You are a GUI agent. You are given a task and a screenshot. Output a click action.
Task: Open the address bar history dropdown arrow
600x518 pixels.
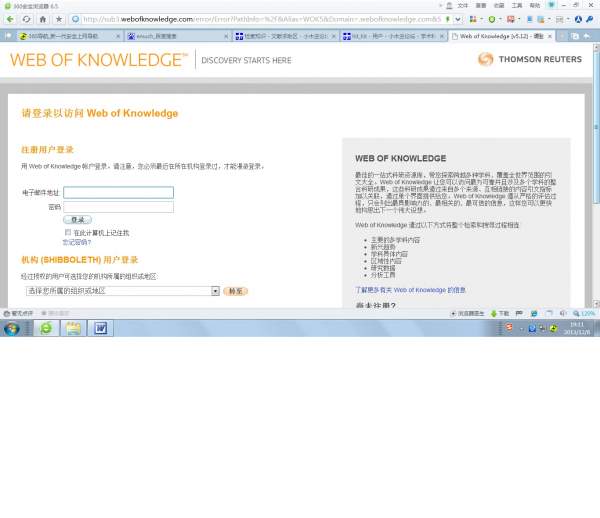tap(458, 19)
